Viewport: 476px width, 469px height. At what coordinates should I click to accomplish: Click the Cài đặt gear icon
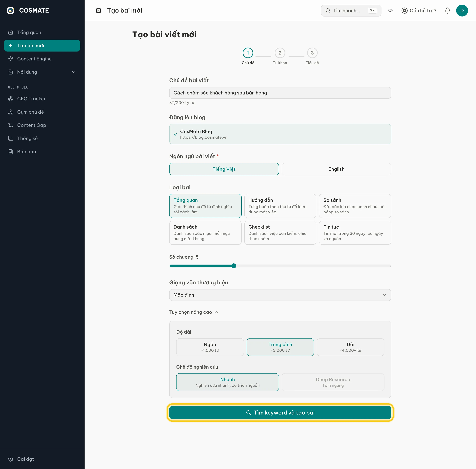pyautogui.click(x=11, y=459)
